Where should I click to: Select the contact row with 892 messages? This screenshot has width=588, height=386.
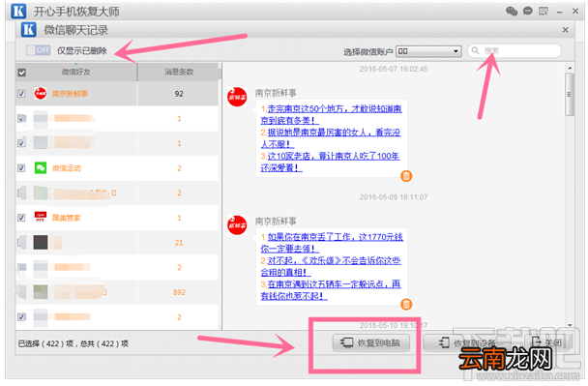117,292
